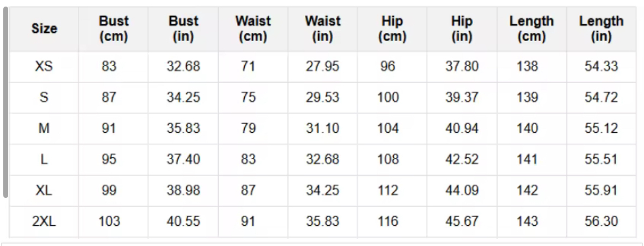Select the 27.95 waist inches cell
This screenshot has width=644, height=246.
[x=322, y=67]
